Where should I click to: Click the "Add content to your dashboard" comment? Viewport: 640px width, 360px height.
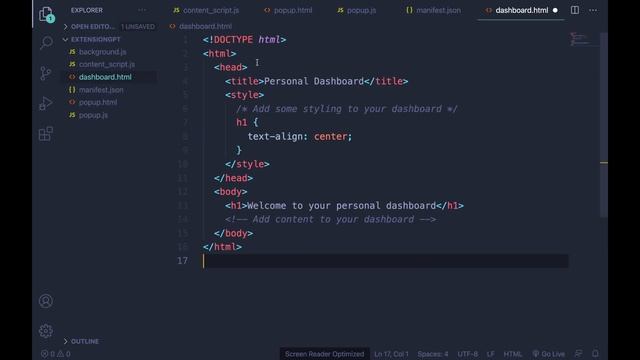coord(330,220)
